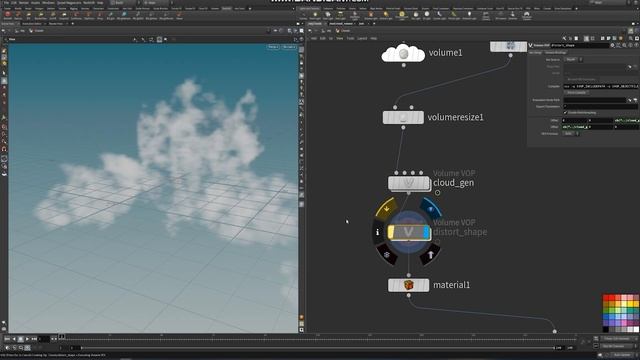Toggle blue display flag on distort_shape node
Image resolution: width=640 pixels, height=360 pixels.
426,232
